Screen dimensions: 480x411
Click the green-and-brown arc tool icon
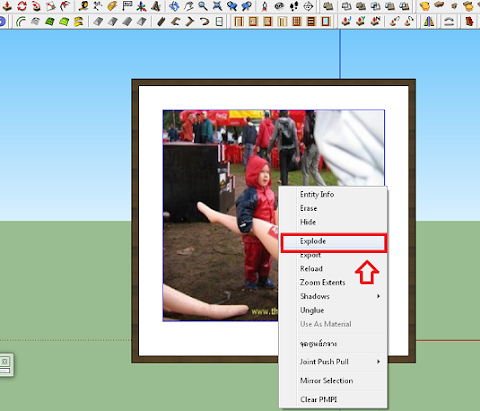(21, 22)
